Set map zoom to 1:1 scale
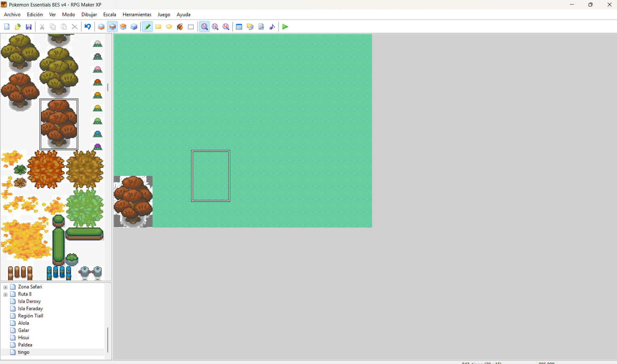Viewport: 617px width, 364px height. tap(204, 27)
